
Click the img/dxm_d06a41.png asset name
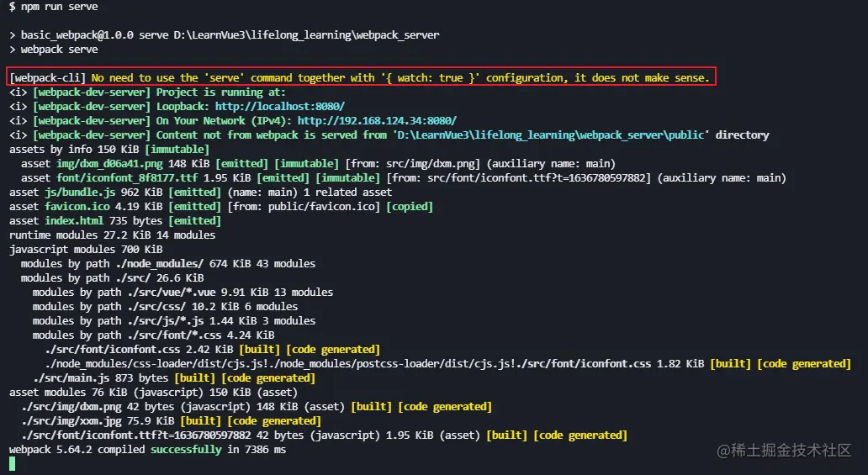[x=109, y=164]
